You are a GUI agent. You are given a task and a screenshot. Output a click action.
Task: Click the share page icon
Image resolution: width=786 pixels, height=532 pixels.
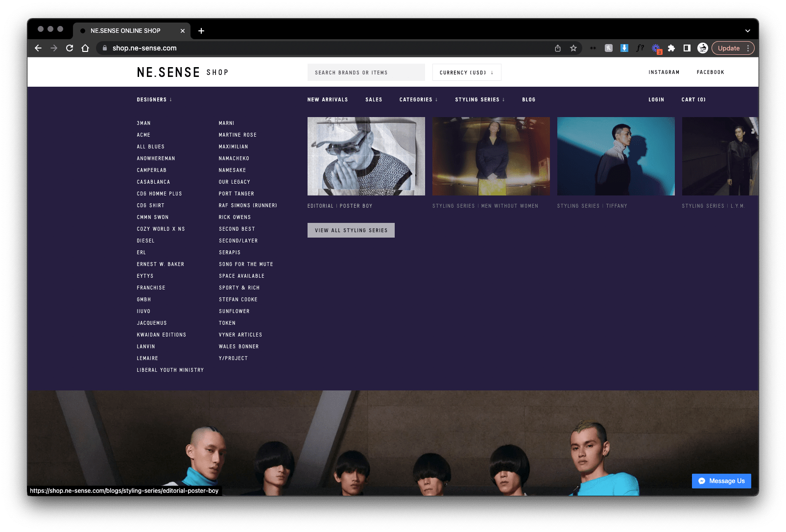[557, 48]
